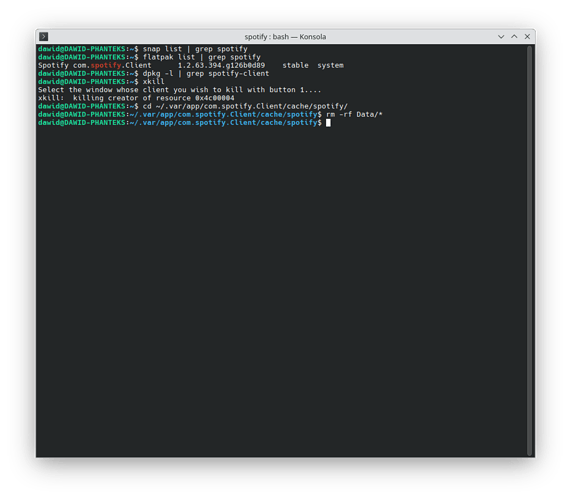Click the 'rm -rf Data/*' command

[354, 114]
